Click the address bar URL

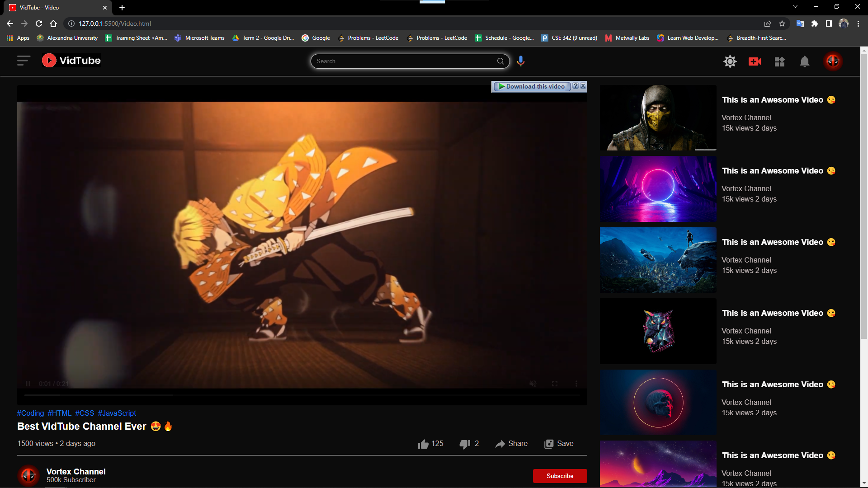click(115, 23)
